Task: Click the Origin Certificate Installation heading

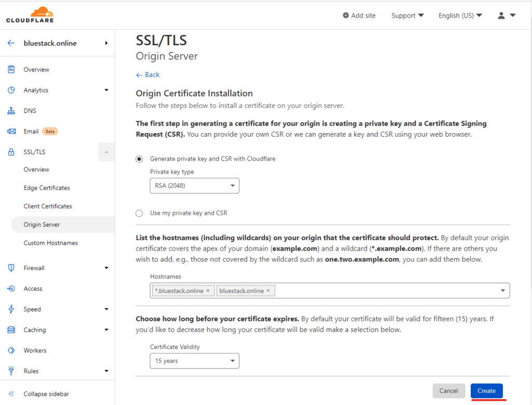Action: point(194,94)
